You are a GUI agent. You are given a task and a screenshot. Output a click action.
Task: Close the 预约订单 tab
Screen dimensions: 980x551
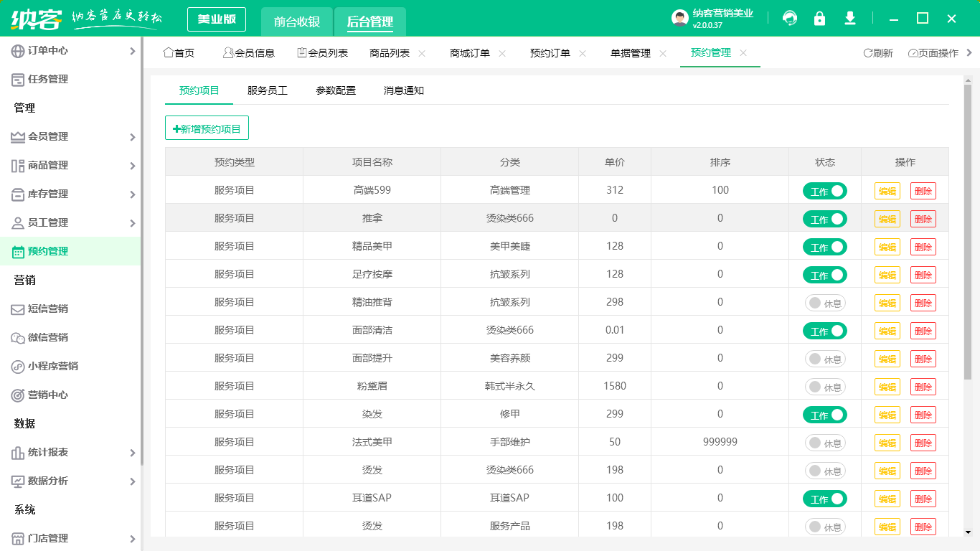pyautogui.click(x=583, y=53)
